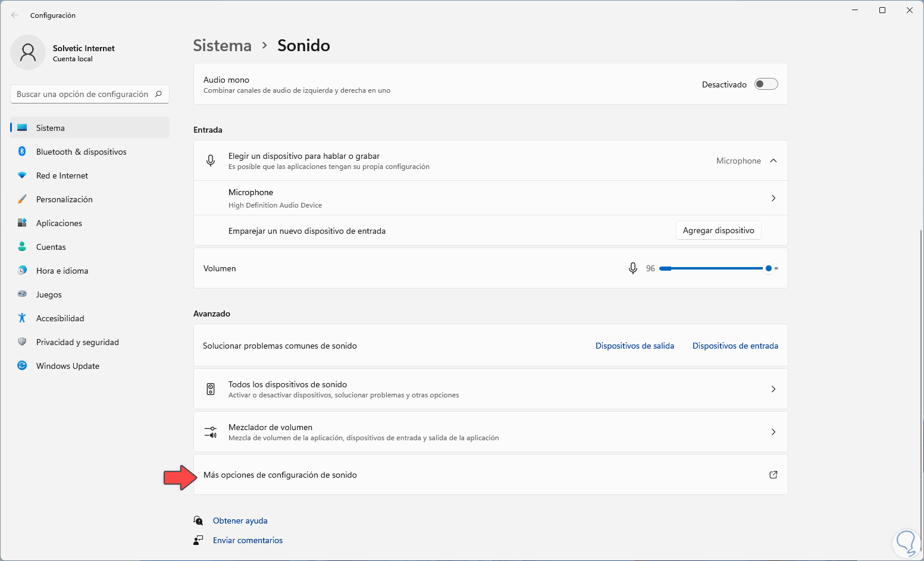Click the Windows Update icon in sidebar

(x=22, y=366)
